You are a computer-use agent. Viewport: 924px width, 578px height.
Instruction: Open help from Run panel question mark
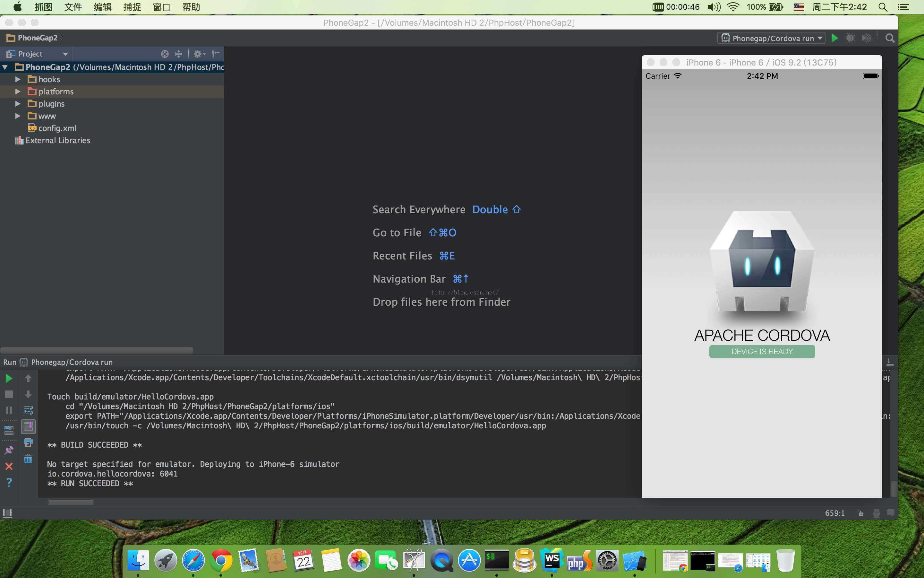(9, 482)
